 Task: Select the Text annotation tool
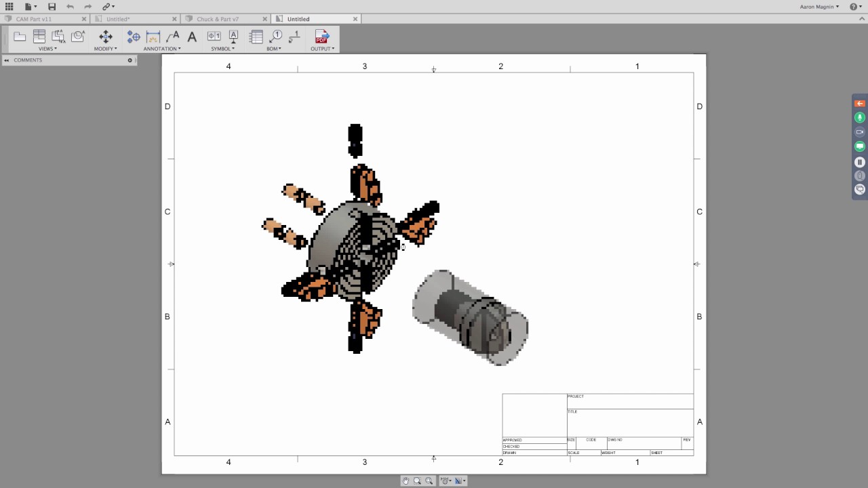point(192,37)
